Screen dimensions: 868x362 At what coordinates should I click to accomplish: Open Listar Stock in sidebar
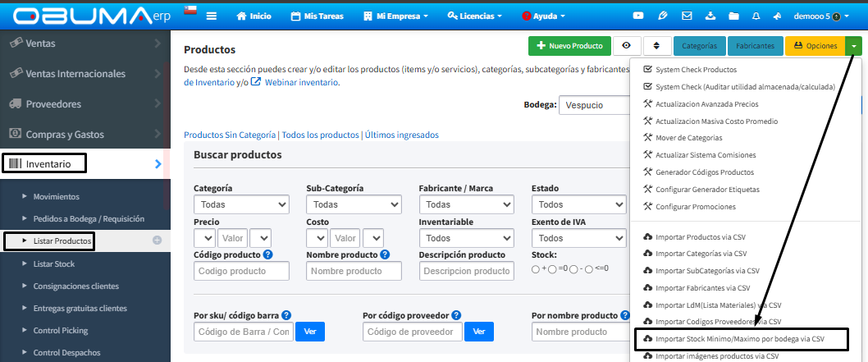tap(53, 263)
